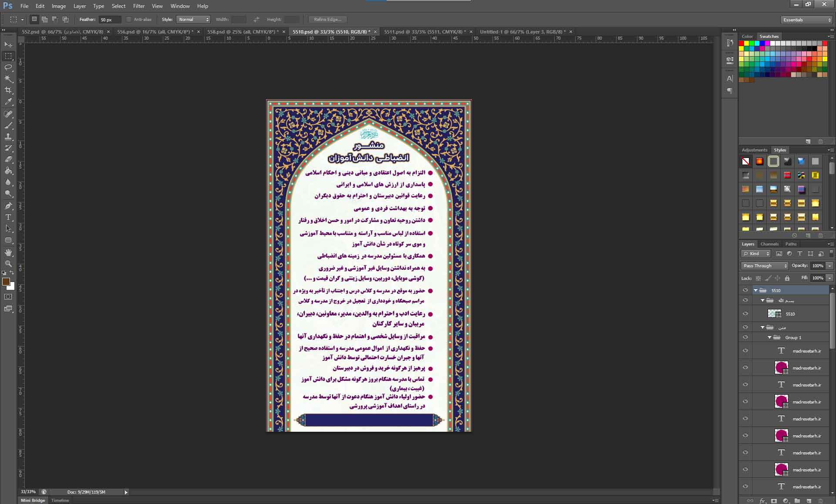836x504 pixels.
Task: Open the Pass Through blend mode dropdown
Action: (x=765, y=266)
